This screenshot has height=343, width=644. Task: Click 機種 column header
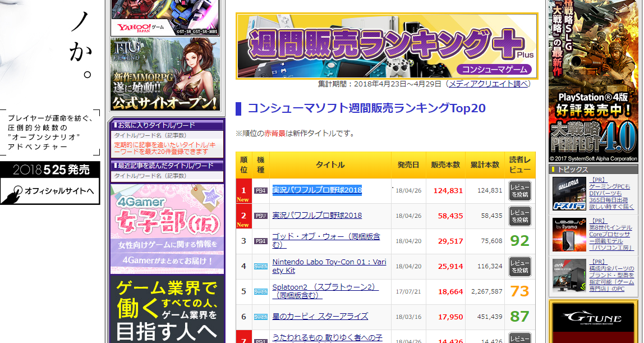(260, 164)
